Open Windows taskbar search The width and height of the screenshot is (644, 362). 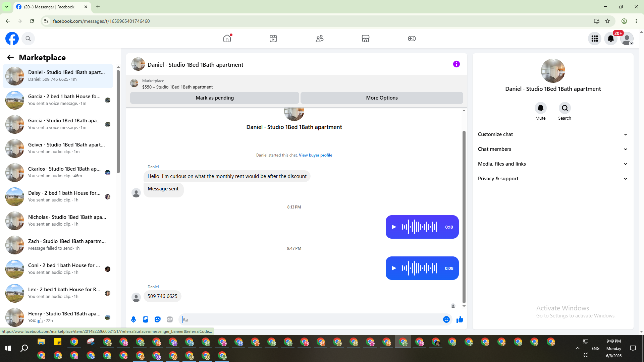coord(24,349)
